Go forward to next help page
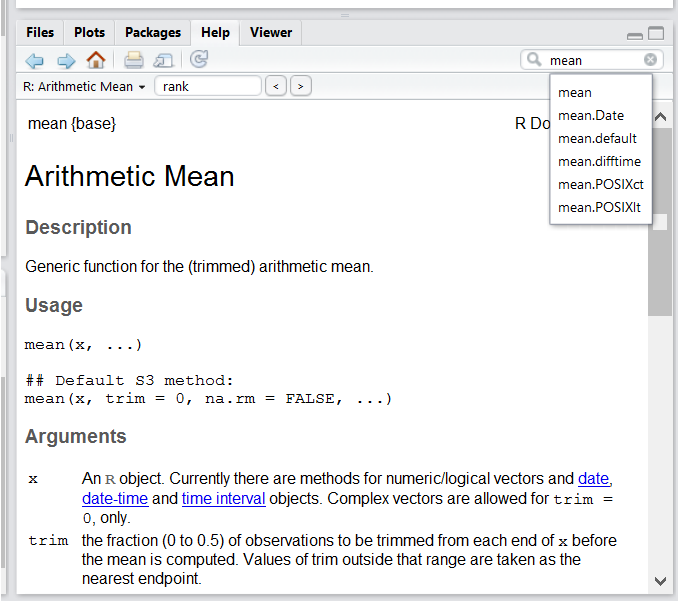The height and width of the screenshot is (601, 678). point(66,60)
